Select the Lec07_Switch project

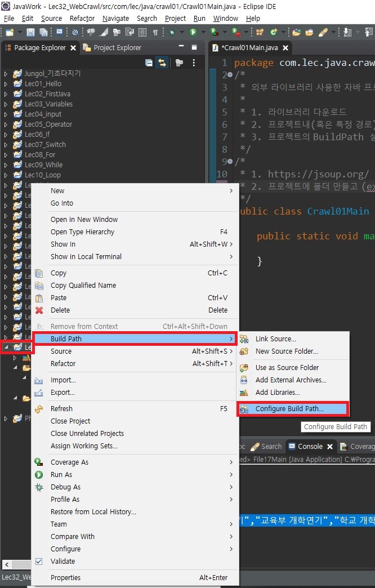tap(45, 144)
